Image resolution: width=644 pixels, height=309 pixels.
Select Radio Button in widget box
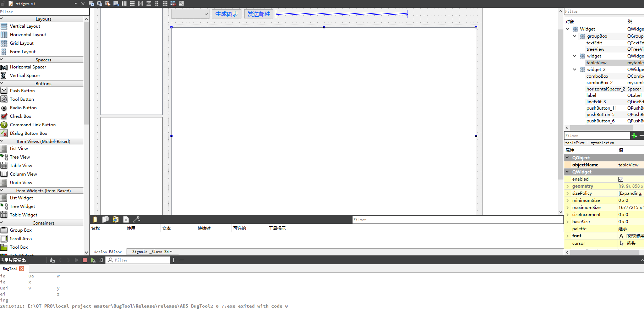[x=23, y=108]
